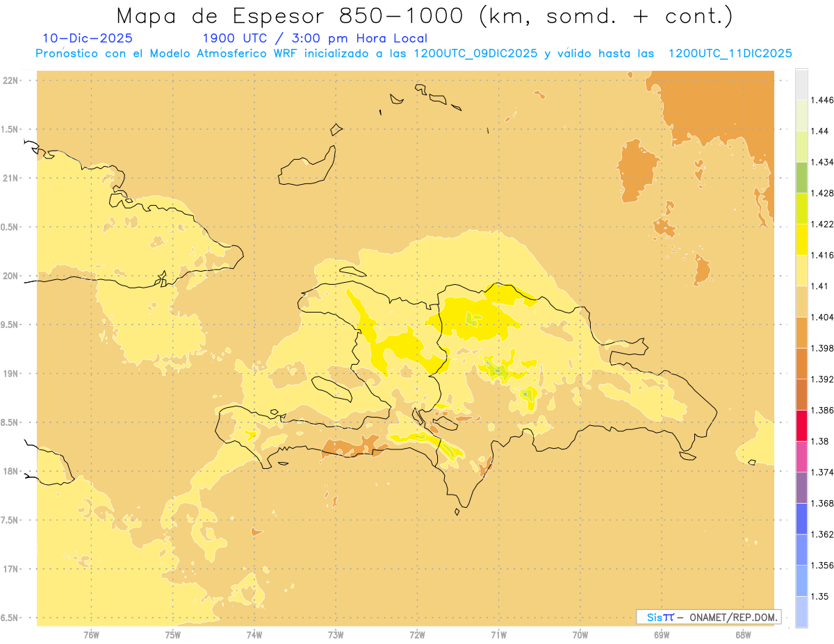Click the legend value '1.428'
The height and width of the screenshot is (644, 834).
[x=822, y=193]
